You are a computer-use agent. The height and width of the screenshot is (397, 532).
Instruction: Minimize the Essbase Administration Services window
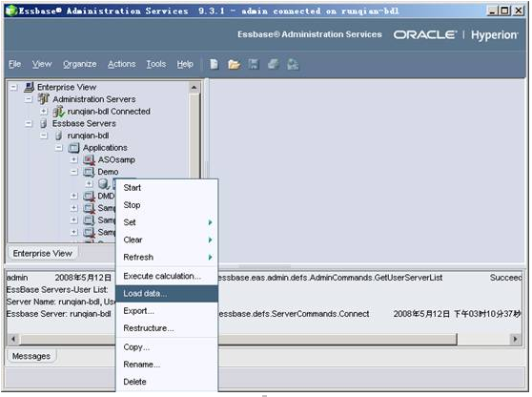(x=492, y=10)
